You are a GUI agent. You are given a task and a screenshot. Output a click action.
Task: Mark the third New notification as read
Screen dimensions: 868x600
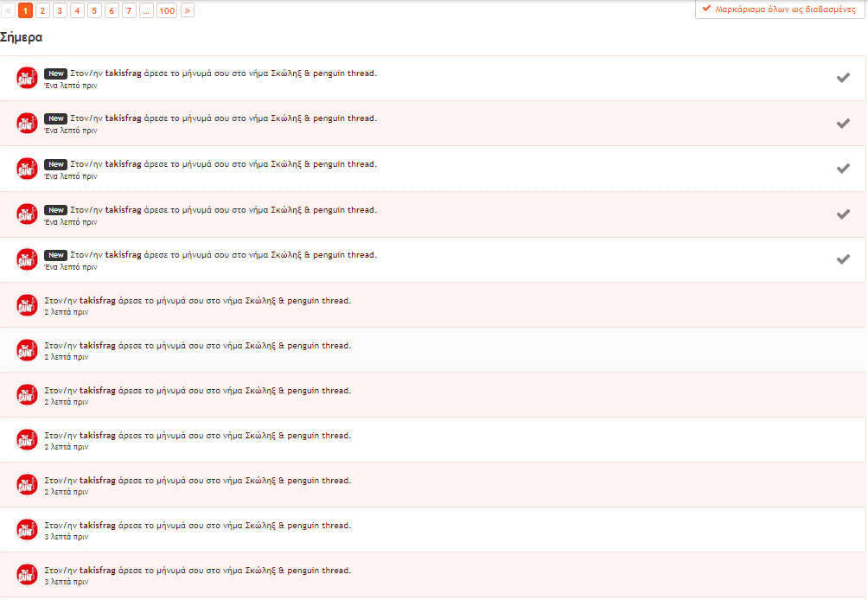click(x=843, y=169)
